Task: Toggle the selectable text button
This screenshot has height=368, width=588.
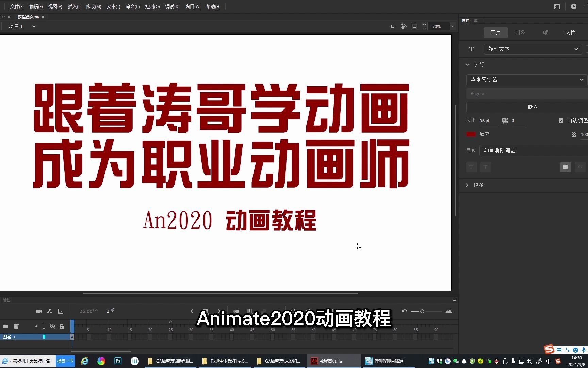Action: tap(566, 167)
